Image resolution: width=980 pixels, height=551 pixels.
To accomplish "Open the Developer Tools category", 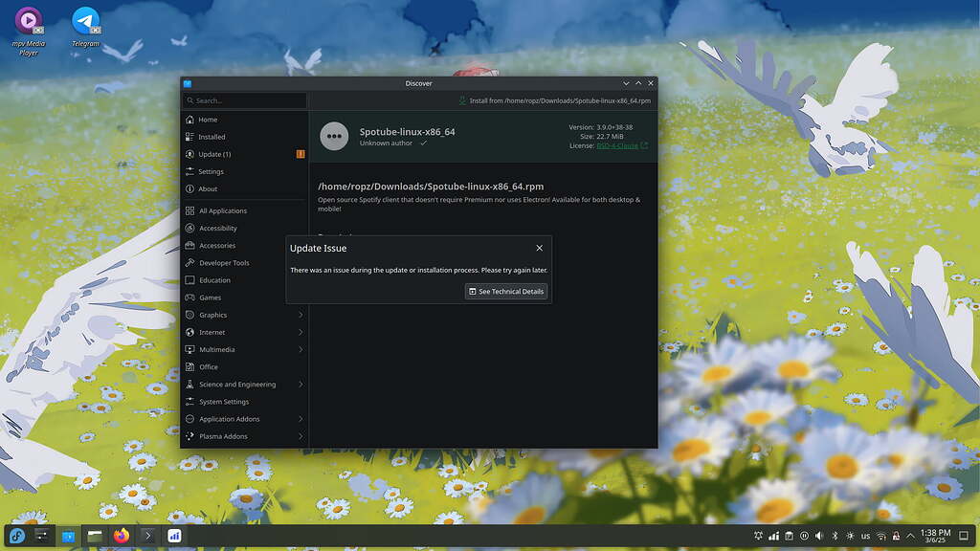I will click(191, 262).
